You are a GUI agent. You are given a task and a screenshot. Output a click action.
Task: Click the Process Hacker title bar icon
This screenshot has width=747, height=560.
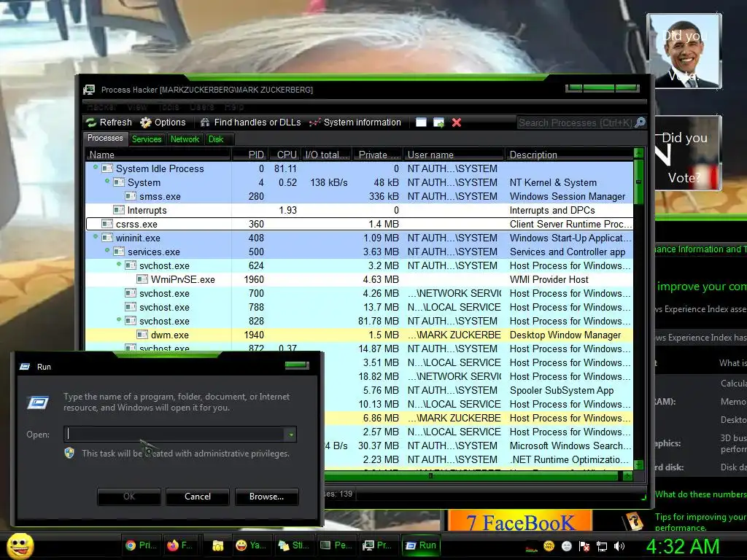[x=89, y=90]
